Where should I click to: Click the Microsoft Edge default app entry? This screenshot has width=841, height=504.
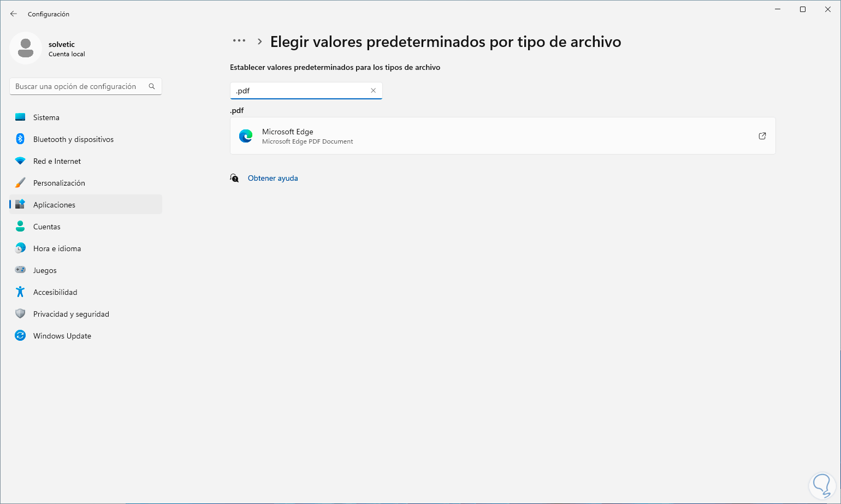coord(502,136)
